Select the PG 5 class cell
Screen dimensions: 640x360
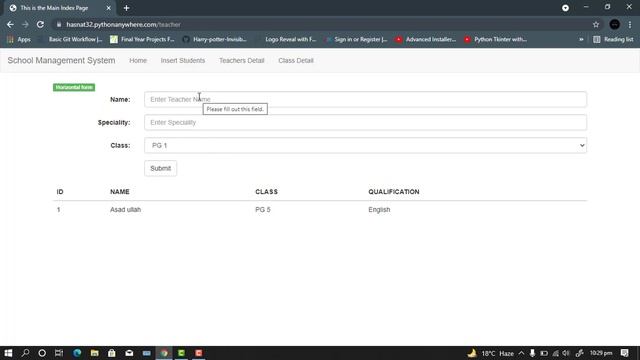coord(263,209)
